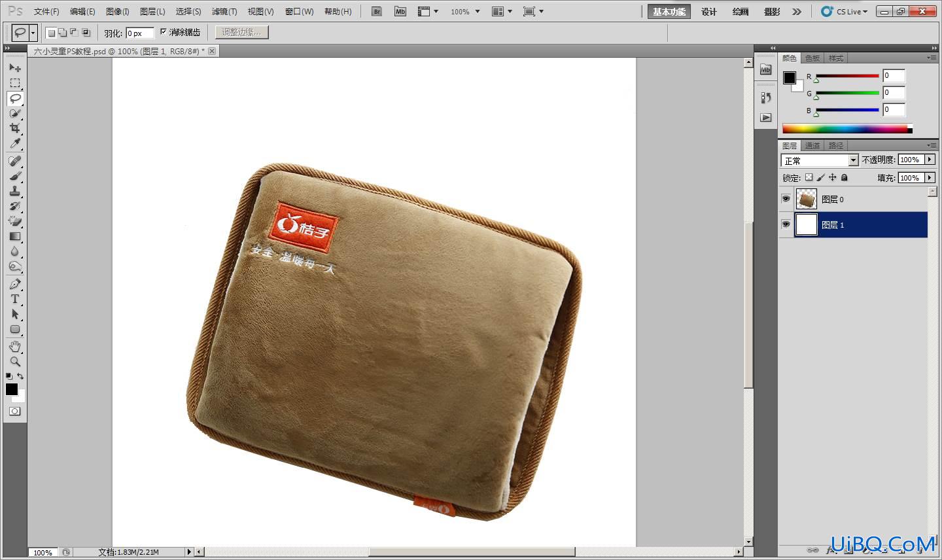Select the Rounded Rectangle shape tool

15,329
